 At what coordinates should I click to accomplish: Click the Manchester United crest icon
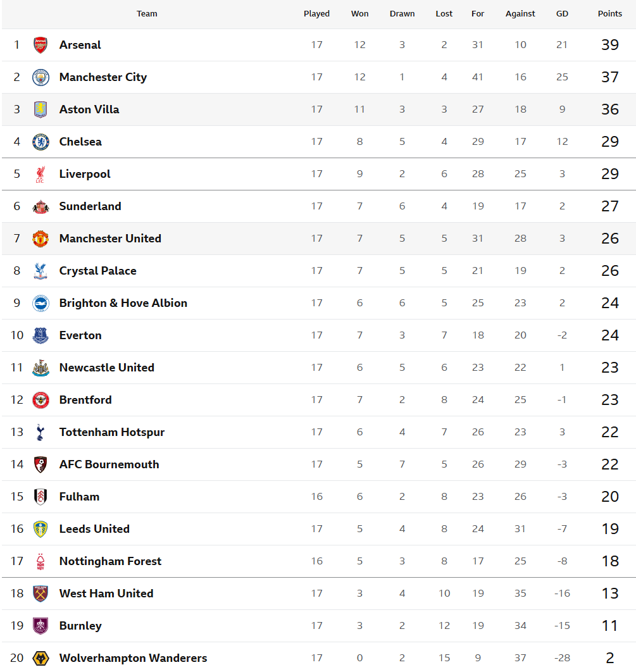(41, 239)
